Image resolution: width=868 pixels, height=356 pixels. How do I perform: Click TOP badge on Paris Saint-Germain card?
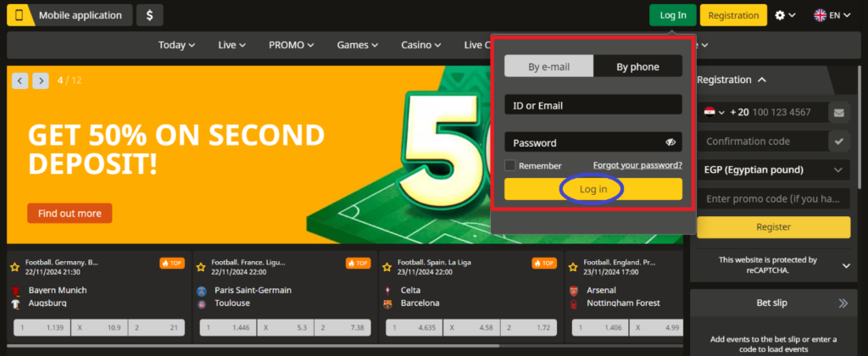(359, 263)
